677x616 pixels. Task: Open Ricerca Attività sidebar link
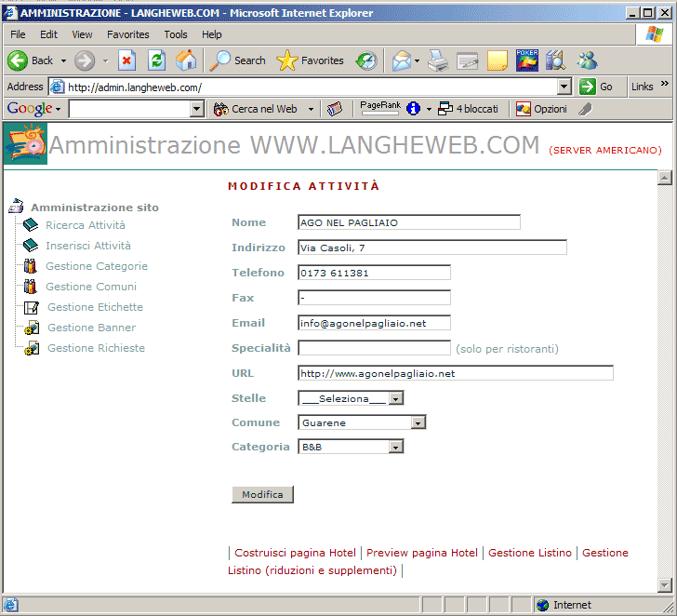(x=86, y=225)
